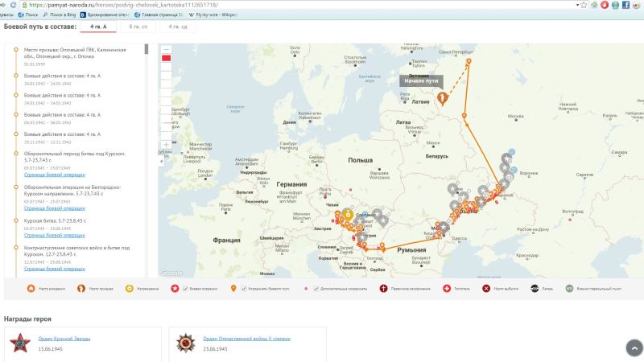Click the Военно-пересыльный пункт green icon
The width and height of the screenshot is (644, 362).
(x=569, y=289)
